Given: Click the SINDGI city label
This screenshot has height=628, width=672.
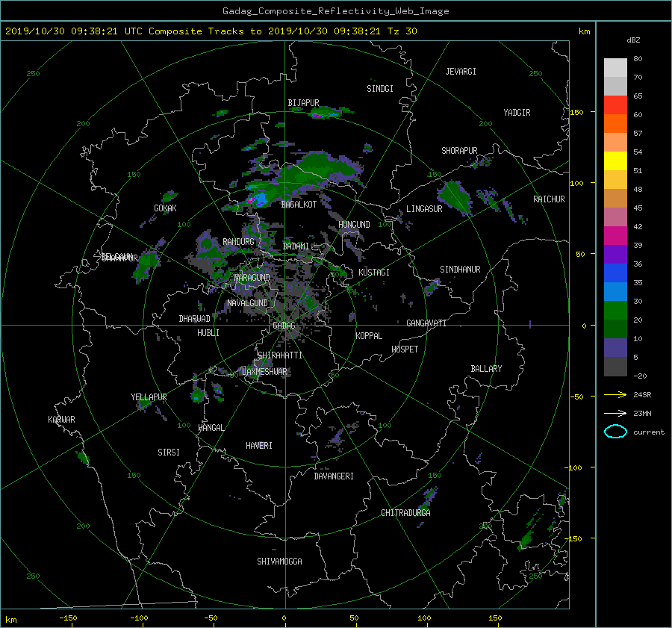Looking at the screenshot, I should click(x=380, y=89).
